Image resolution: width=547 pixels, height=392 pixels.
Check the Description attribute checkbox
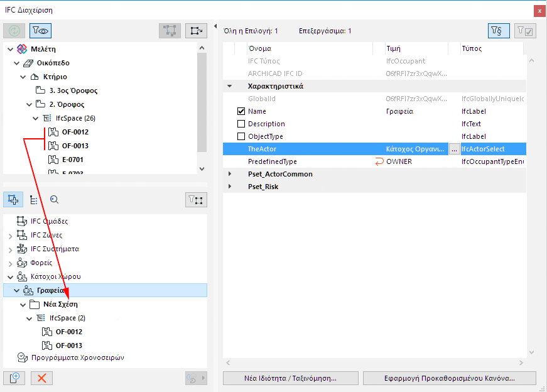pos(241,124)
